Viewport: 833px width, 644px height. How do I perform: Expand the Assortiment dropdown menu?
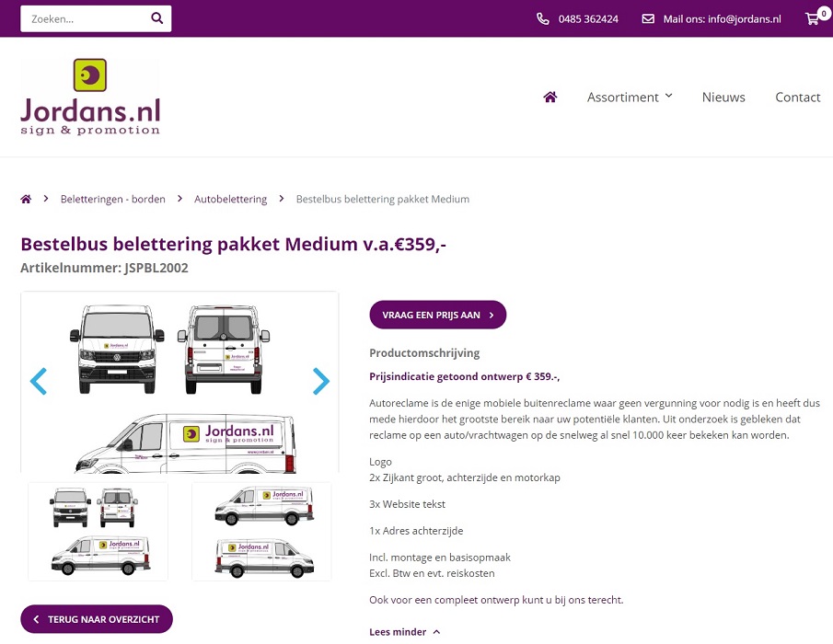[630, 97]
